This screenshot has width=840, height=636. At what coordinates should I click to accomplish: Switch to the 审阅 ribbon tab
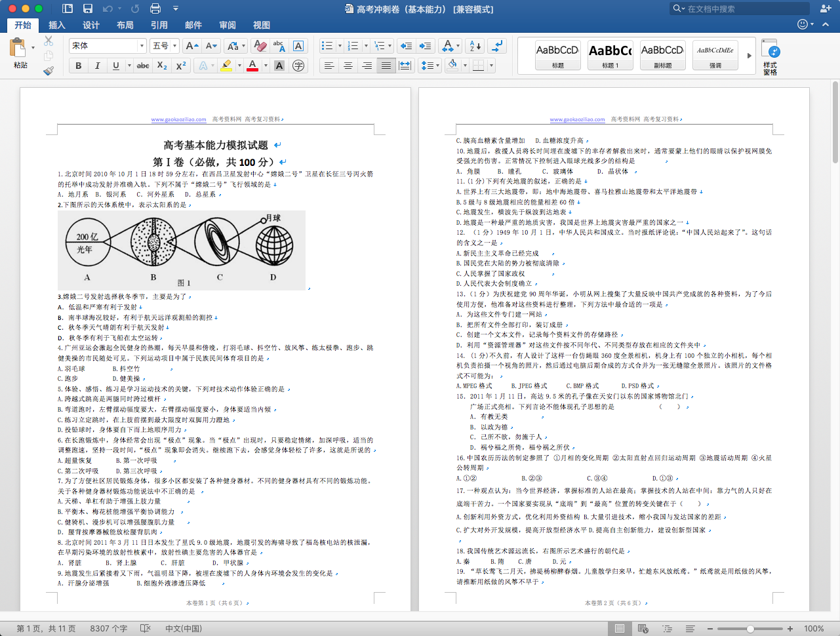pyautogui.click(x=228, y=25)
